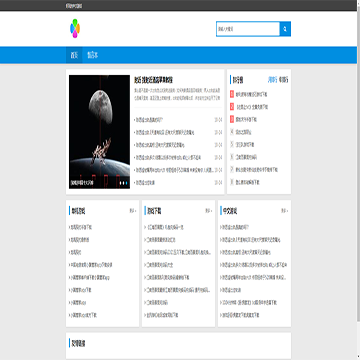Open the ranking entry with gray badge 4

point(241,132)
